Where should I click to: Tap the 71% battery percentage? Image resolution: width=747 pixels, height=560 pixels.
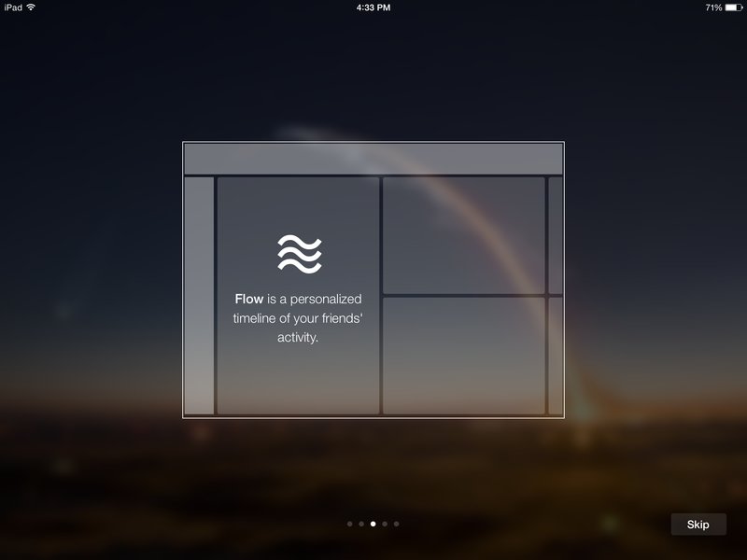[x=713, y=7]
